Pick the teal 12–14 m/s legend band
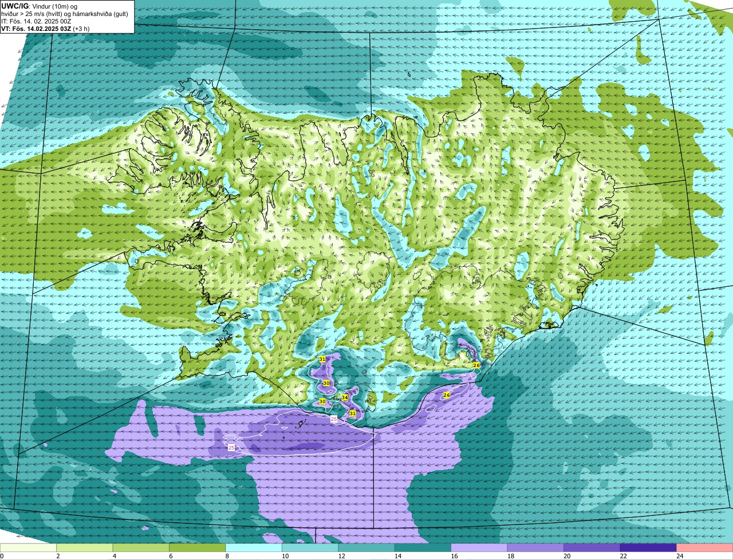733x560 pixels. (x=366, y=547)
